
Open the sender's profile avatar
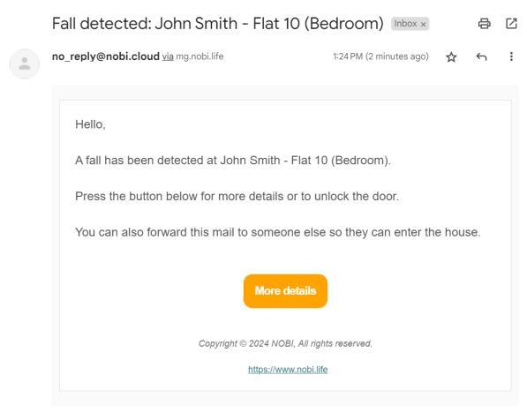24,64
